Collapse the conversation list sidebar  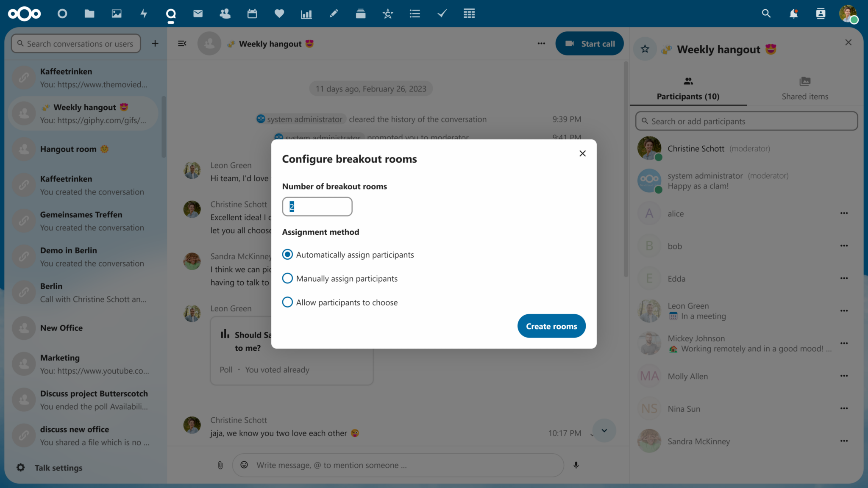[x=182, y=43]
